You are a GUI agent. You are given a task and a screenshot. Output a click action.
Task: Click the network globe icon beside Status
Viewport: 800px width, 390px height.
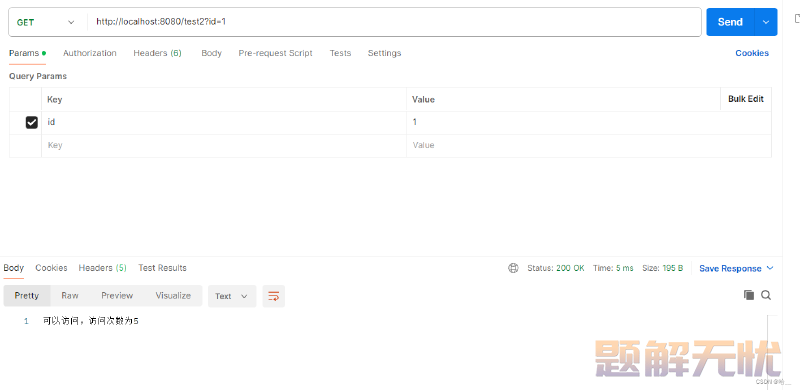[513, 268]
